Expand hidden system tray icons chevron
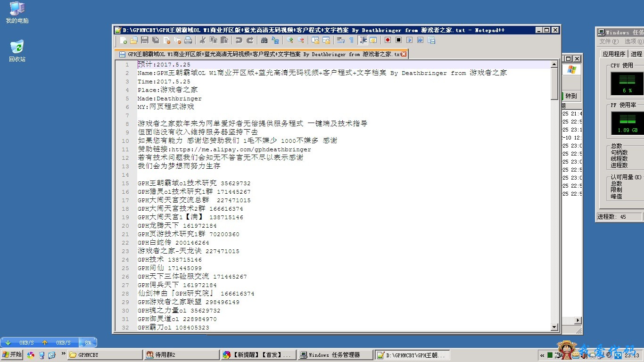 [x=542, y=355]
